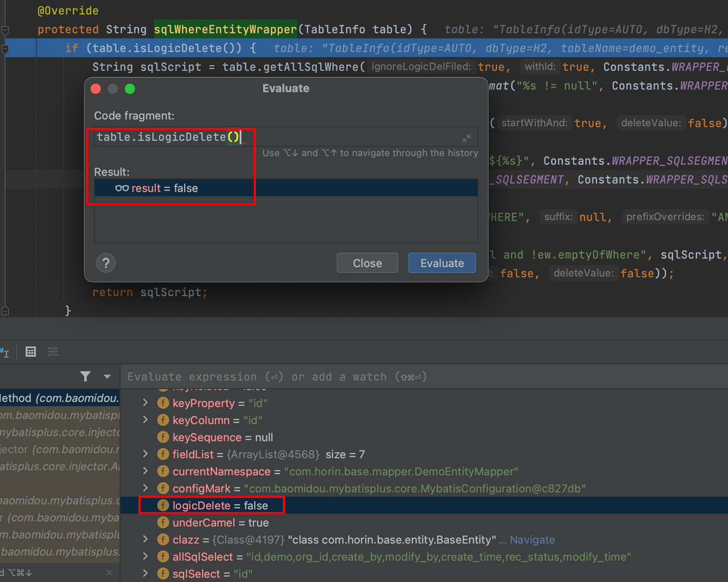This screenshot has width=728, height=582.
Task: Click the field icon of clazz
Action: [163, 539]
